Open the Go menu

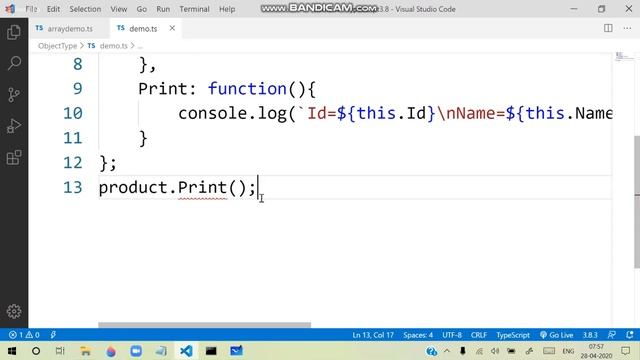click(142, 9)
